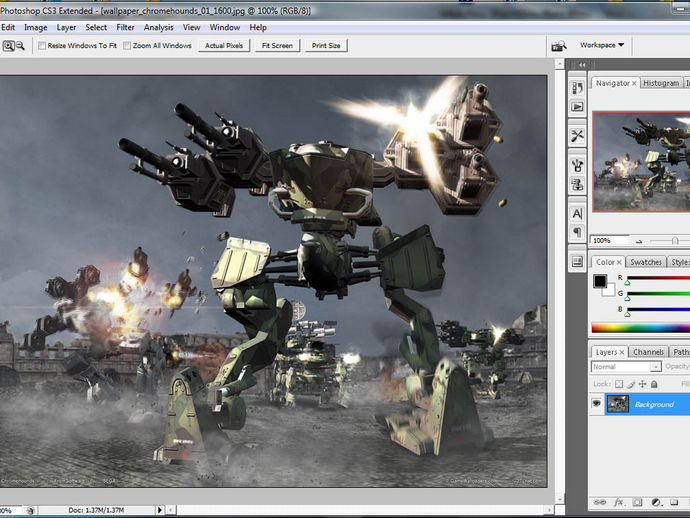Open the Filter menu
The height and width of the screenshot is (518, 690).
tap(125, 27)
